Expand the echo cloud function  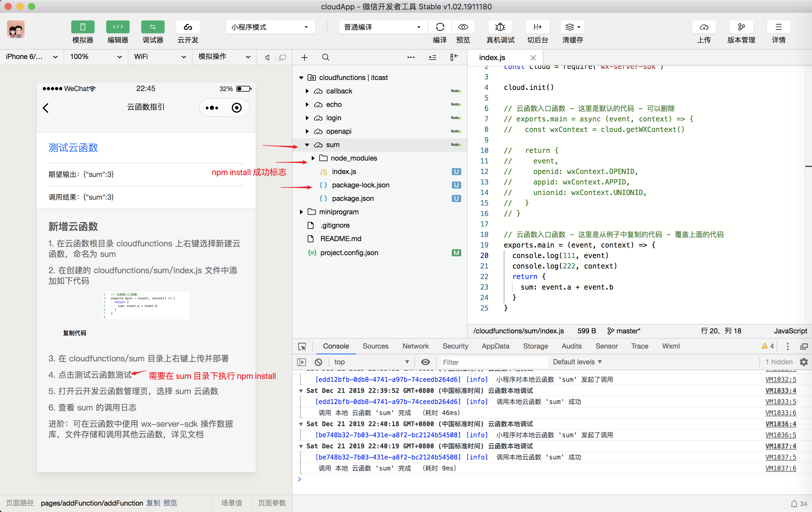click(x=307, y=105)
